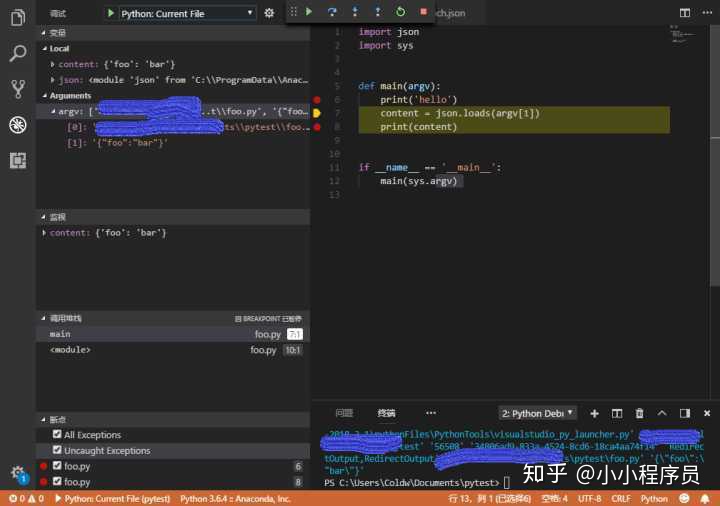
Task: Open the Extensions view
Action: coord(17,160)
